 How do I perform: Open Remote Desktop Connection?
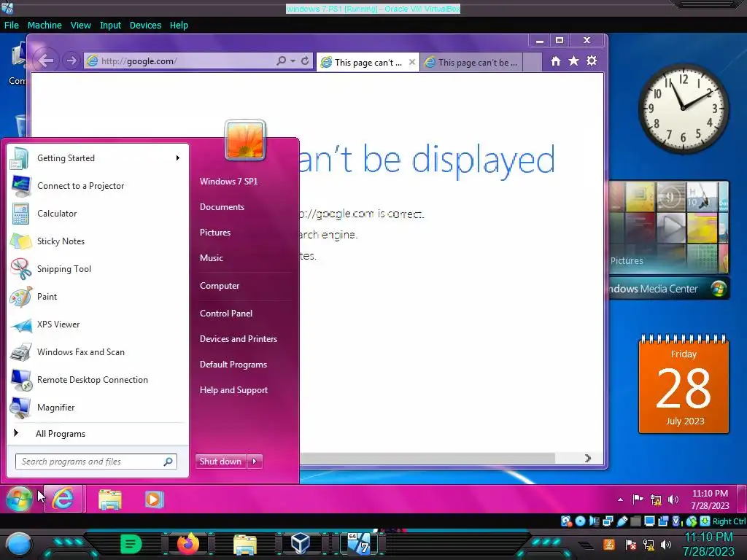(98, 379)
